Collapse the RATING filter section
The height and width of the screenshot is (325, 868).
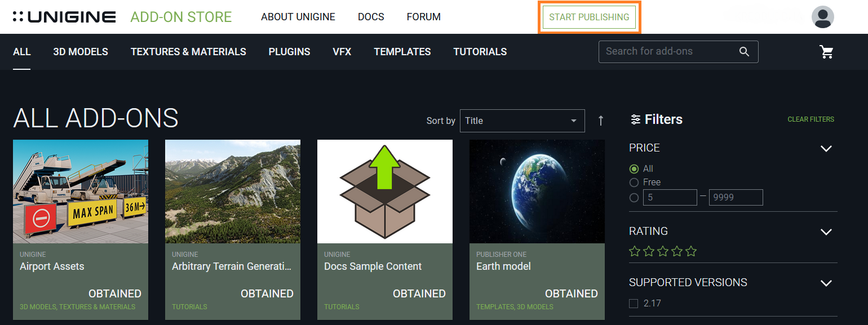826,231
